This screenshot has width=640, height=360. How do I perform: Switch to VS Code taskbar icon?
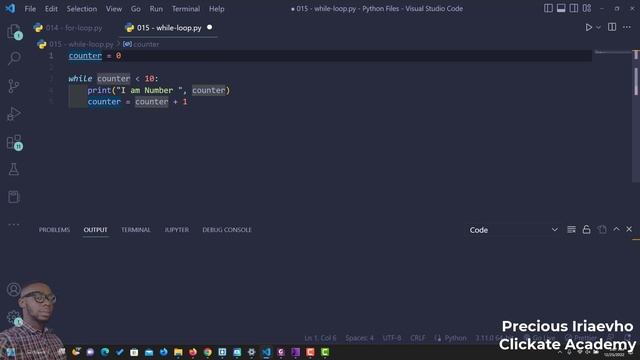pyautogui.click(x=266, y=352)
